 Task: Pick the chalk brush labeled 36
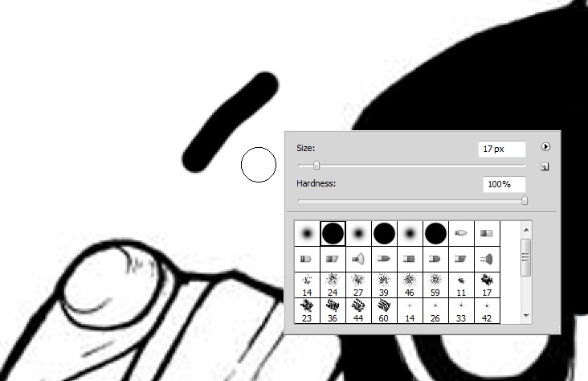tap(333, 310)
